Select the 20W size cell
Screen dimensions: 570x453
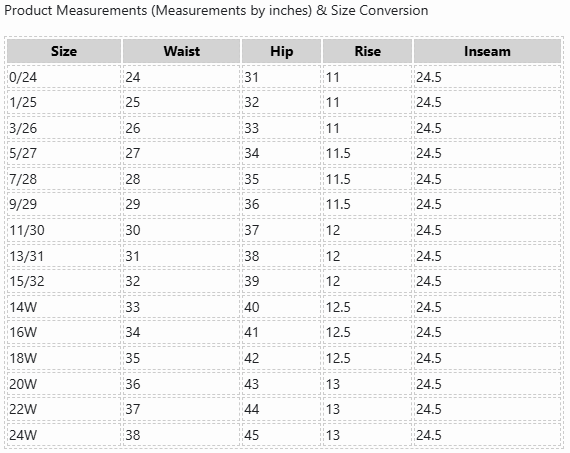click(64, 384)
